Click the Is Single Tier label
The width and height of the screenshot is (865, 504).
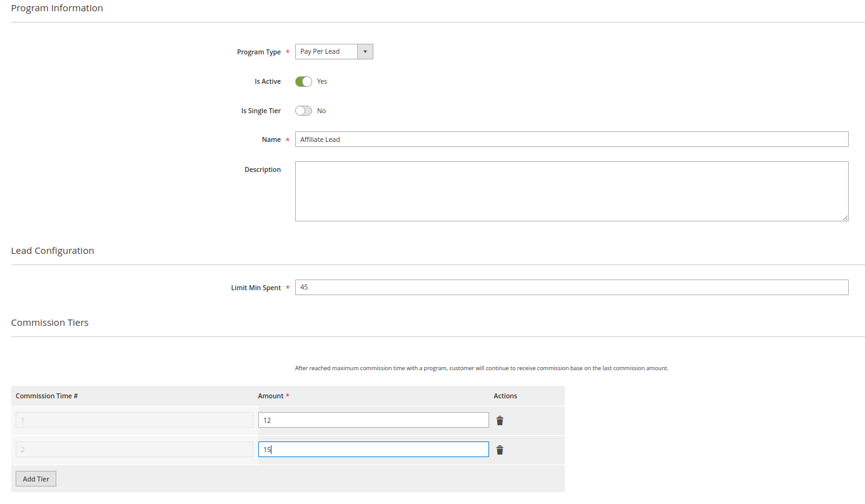pos(261,111)
